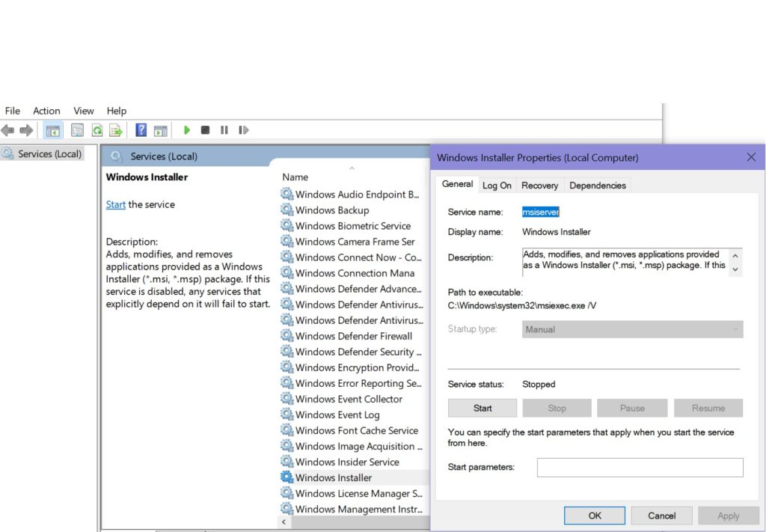766x532 pixels.
Task: Click the Pause Service toolbar icon
Action: [x=224, y=130]
